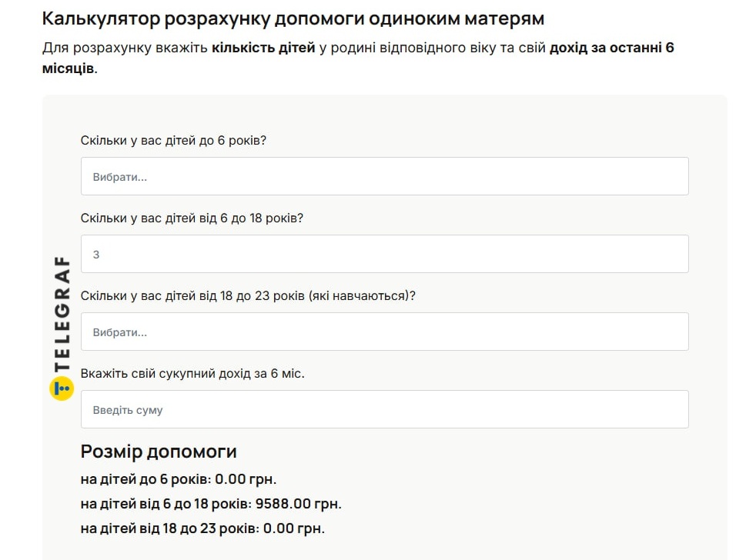Click the "Калькулятор розрахунку допомоги" page heading
This screenshot has height=560, width=756.
tap(293, 18)
